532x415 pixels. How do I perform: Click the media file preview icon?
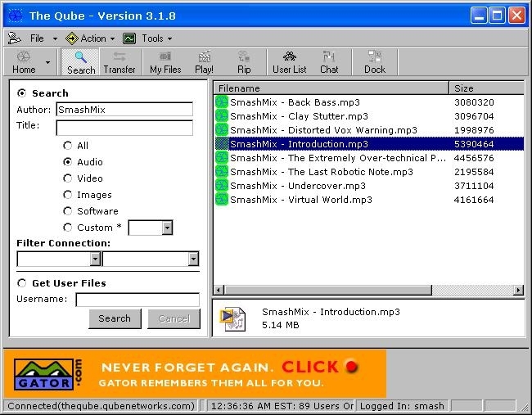(232, 318)
